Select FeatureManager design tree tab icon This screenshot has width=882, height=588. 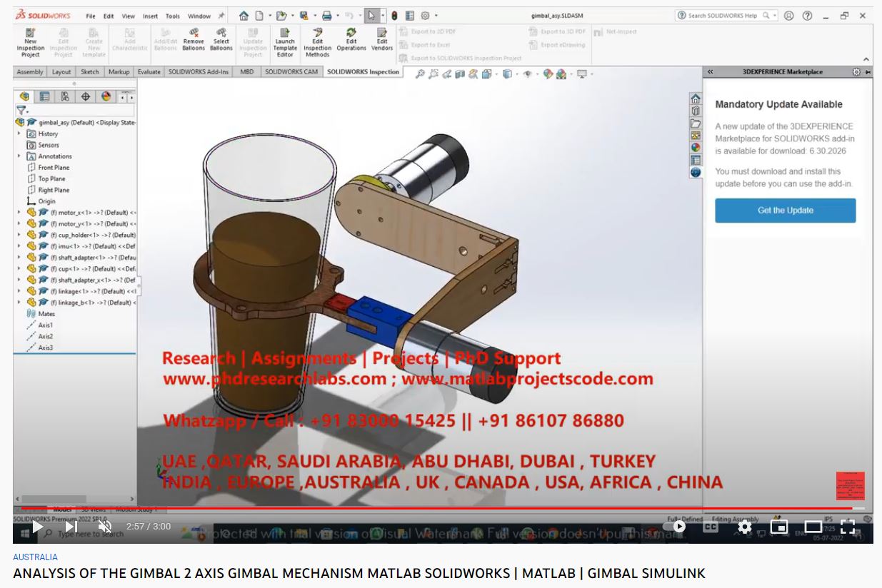point(24,96)
